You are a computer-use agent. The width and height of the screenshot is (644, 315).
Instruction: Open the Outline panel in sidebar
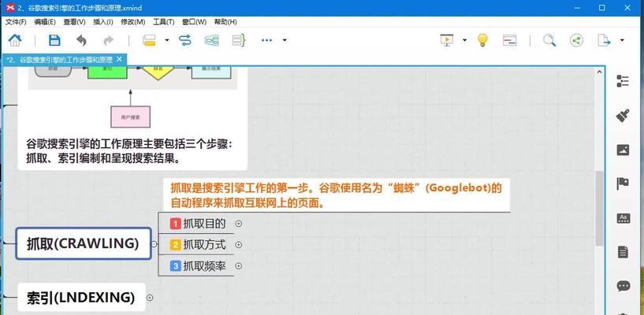(623, 81)
